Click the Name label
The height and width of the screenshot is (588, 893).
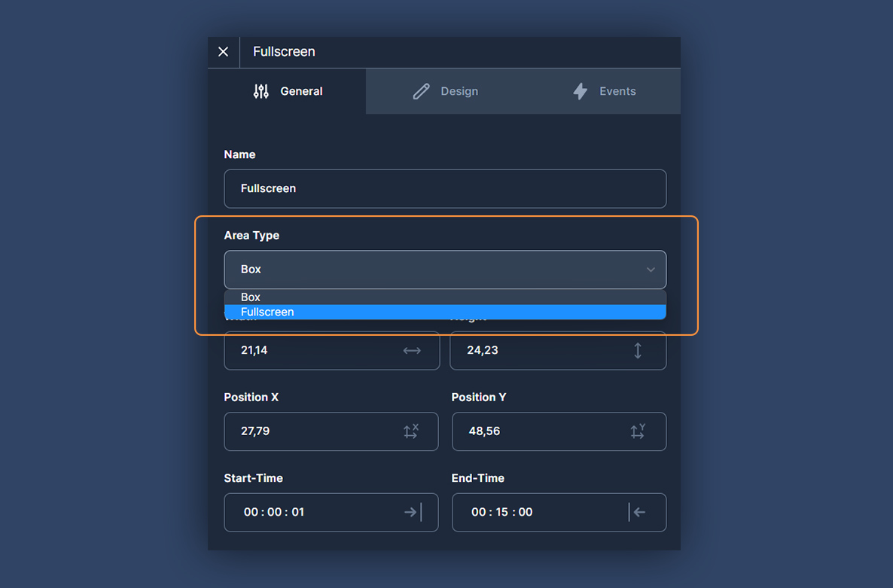click(239, 155)
